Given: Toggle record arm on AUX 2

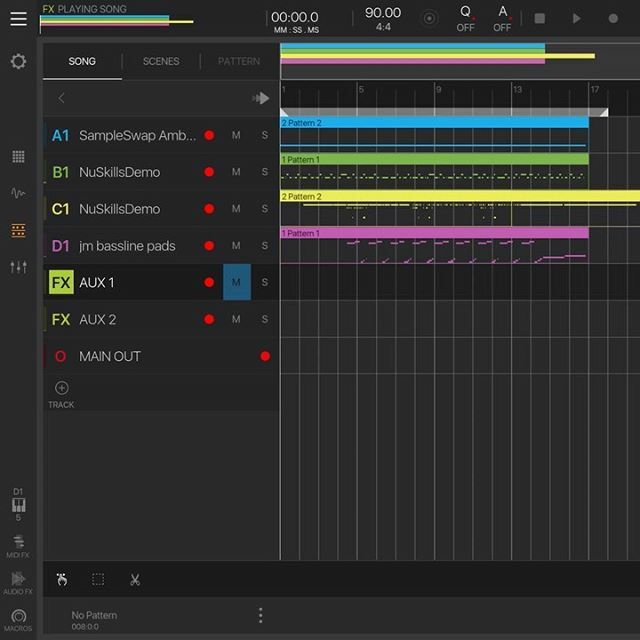Looking at the screenshot, I should [209, 319].
